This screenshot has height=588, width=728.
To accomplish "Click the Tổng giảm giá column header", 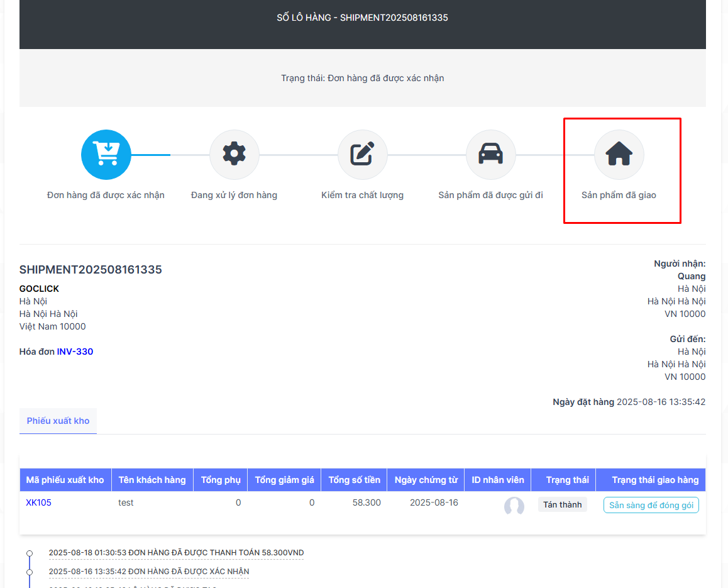I will coord(284,480).
